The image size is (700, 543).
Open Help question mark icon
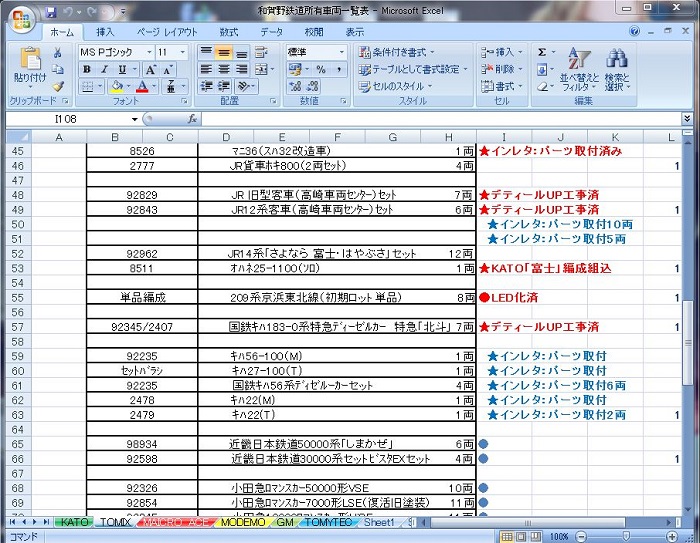634,31
